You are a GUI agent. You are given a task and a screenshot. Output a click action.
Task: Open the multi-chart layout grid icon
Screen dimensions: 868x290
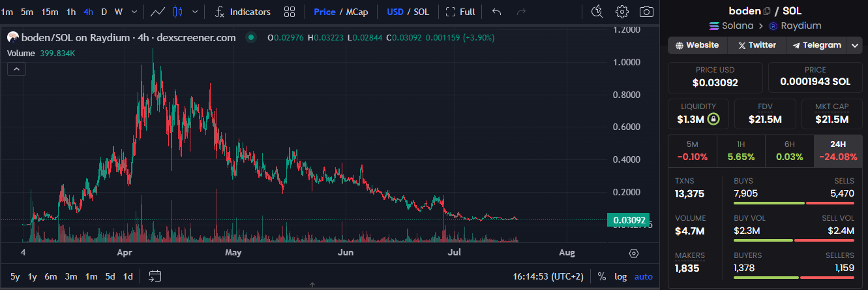click(290, 12)
